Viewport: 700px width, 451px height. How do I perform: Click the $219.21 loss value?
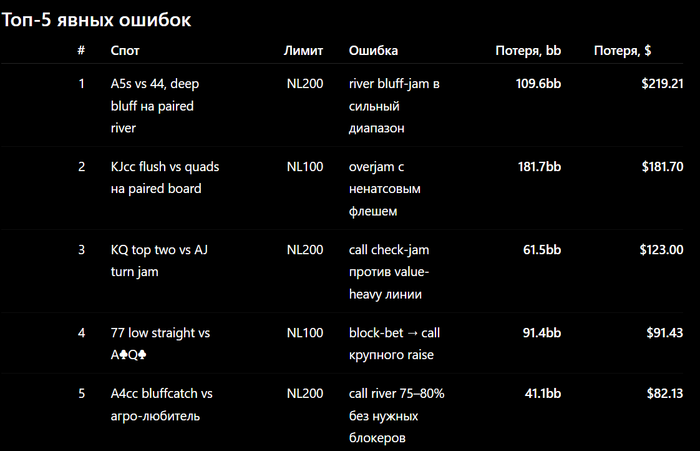pyautogui.click(x=662, y=84)
